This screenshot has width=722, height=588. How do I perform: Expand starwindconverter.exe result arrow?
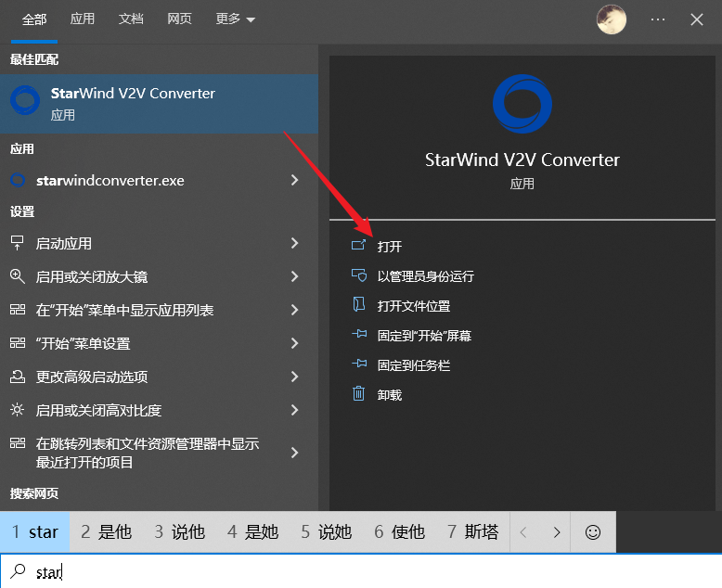pos(295,180)
